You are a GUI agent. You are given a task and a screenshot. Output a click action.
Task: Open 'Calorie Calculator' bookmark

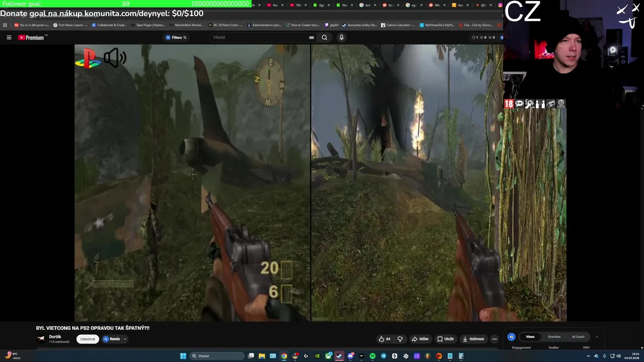(398, 25)
